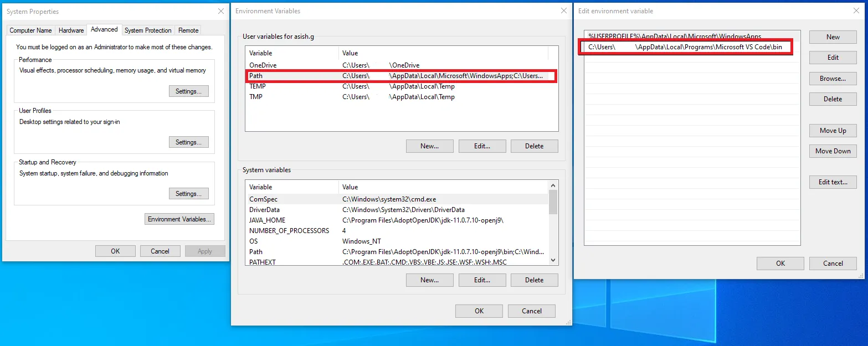The image size is (868, 346).
Task: Select JAVA_HOME system variable row
Action: 397,220
